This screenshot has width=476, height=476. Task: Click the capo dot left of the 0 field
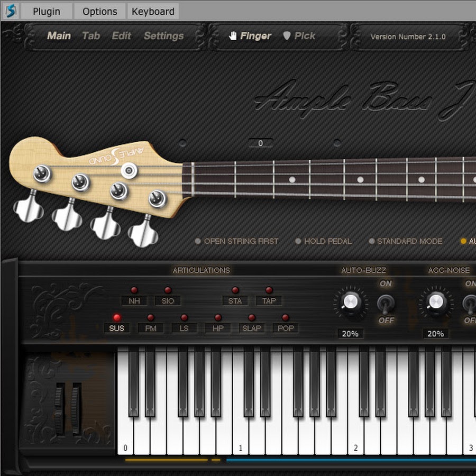[x=182, y=143]
